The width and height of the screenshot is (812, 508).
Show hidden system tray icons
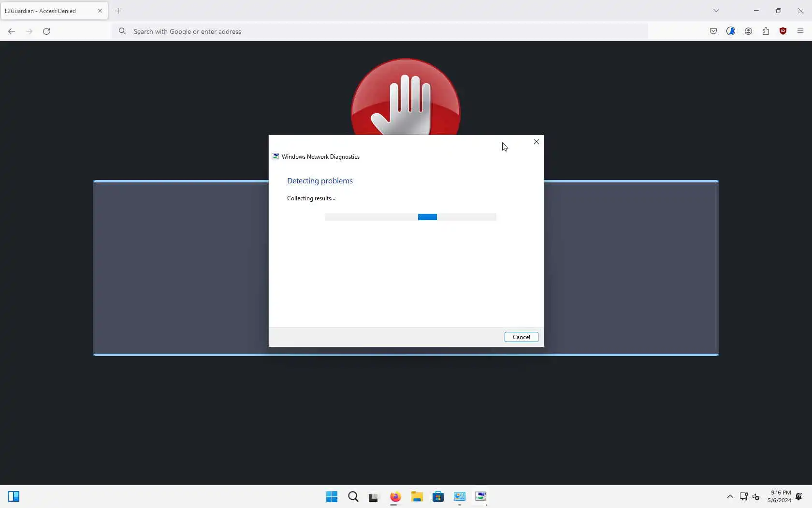click(730, 497)
